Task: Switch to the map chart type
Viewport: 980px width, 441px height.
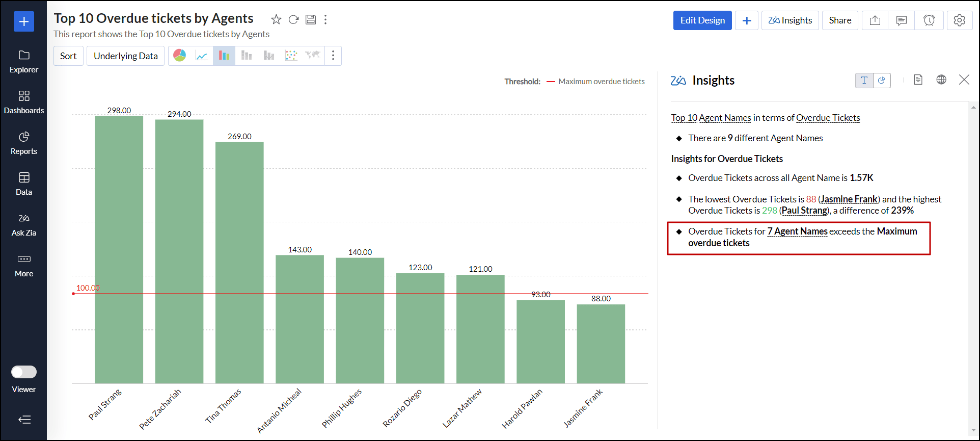Action: [312, 55]
